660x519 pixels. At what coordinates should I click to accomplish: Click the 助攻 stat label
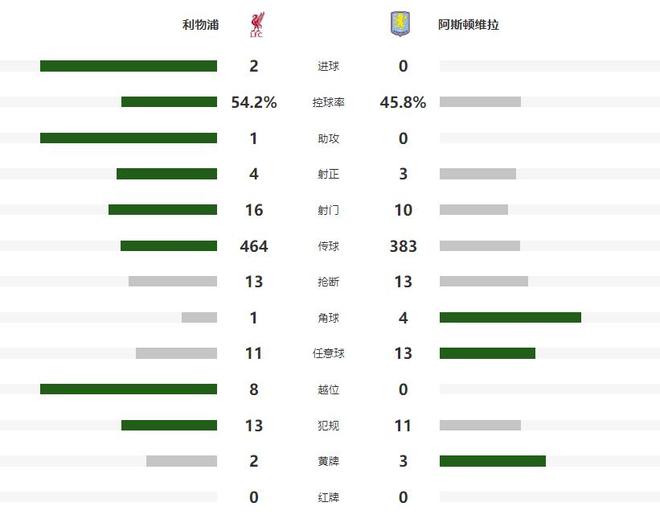pos(327,138)
